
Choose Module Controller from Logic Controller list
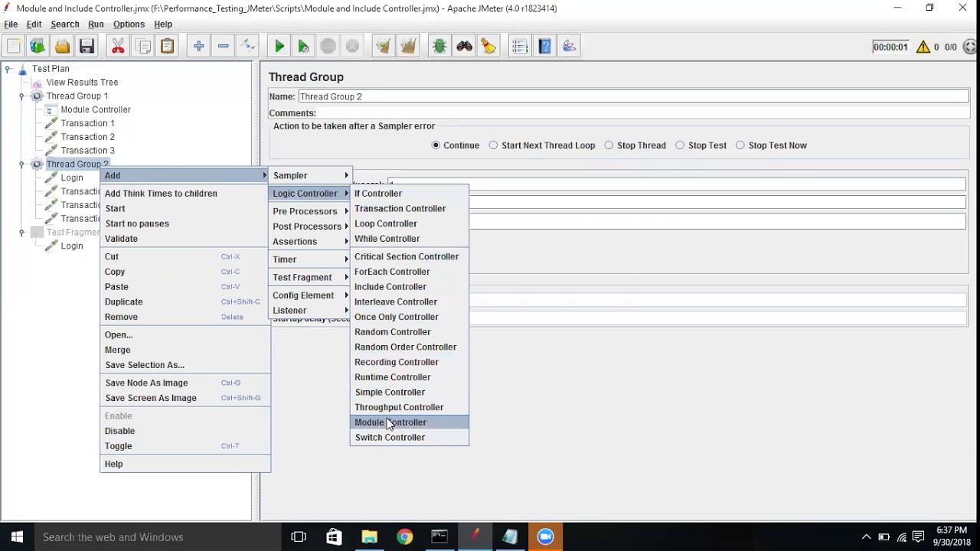[x=409, y=422]
